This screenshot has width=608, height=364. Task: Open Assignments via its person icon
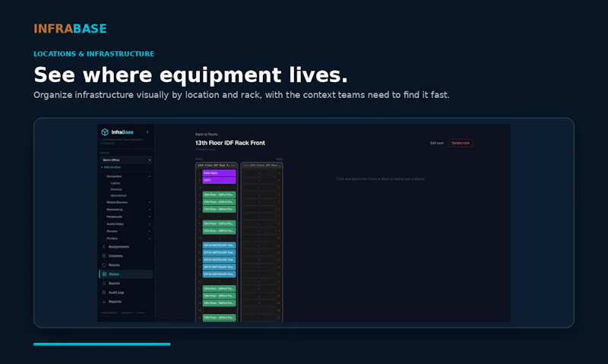104,246
